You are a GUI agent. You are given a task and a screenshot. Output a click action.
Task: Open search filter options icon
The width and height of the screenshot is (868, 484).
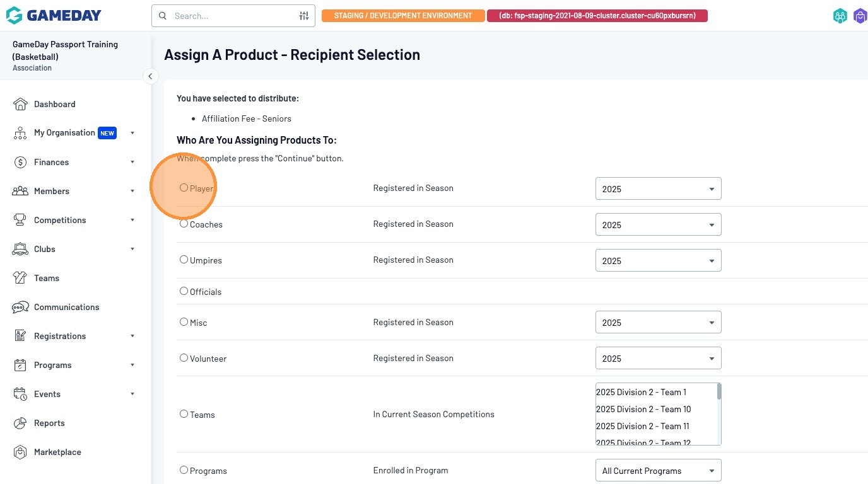[304, 16]
